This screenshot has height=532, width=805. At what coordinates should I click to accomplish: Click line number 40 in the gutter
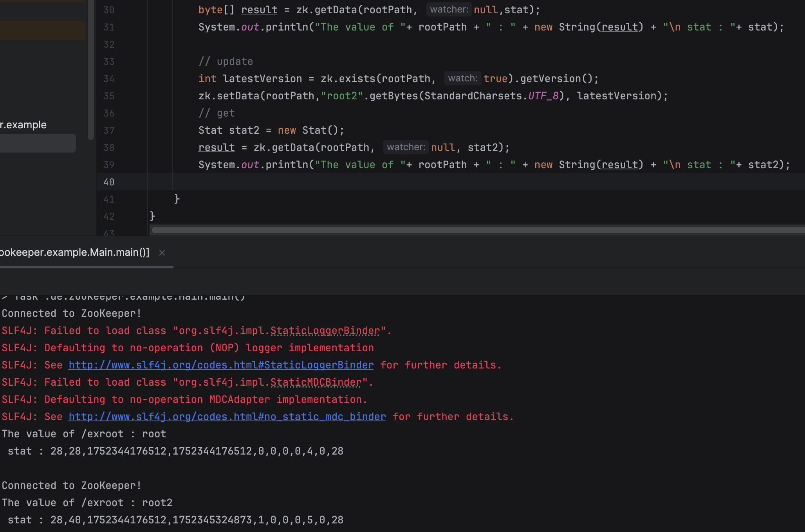pyautogui.click(x=109, y=182)
